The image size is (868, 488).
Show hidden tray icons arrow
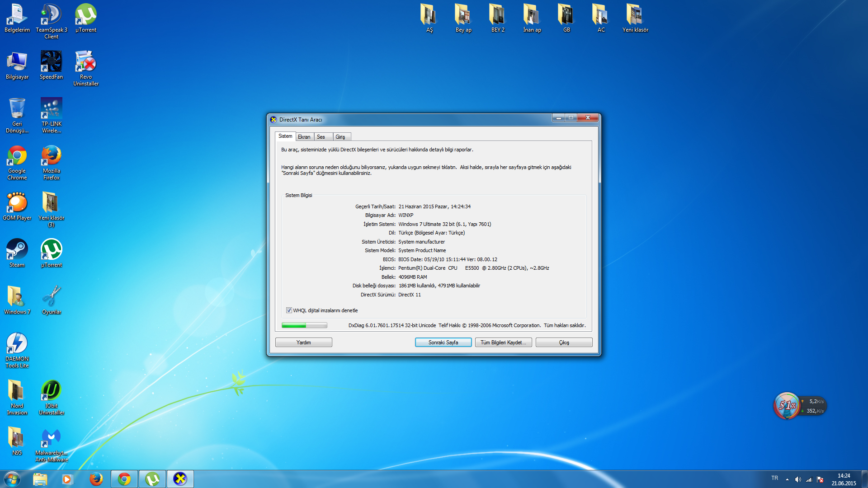coord(787,479)
